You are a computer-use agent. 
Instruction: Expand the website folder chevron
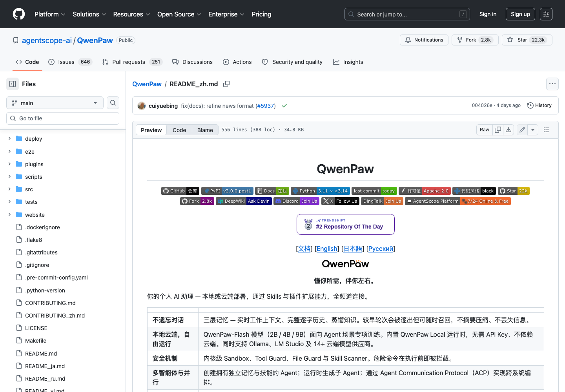(x=9, y=214)
